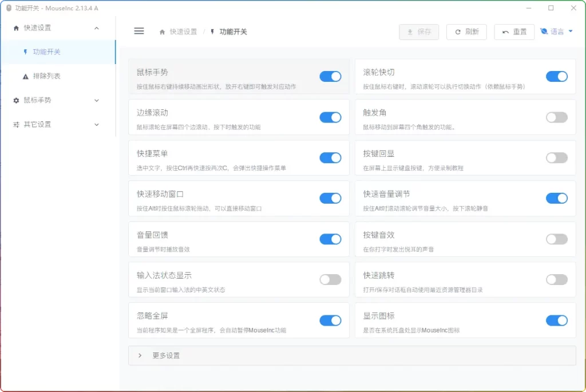
Task: Expand 鼠标手势 sidebar chevron
Action: click(x=96, y=101)
